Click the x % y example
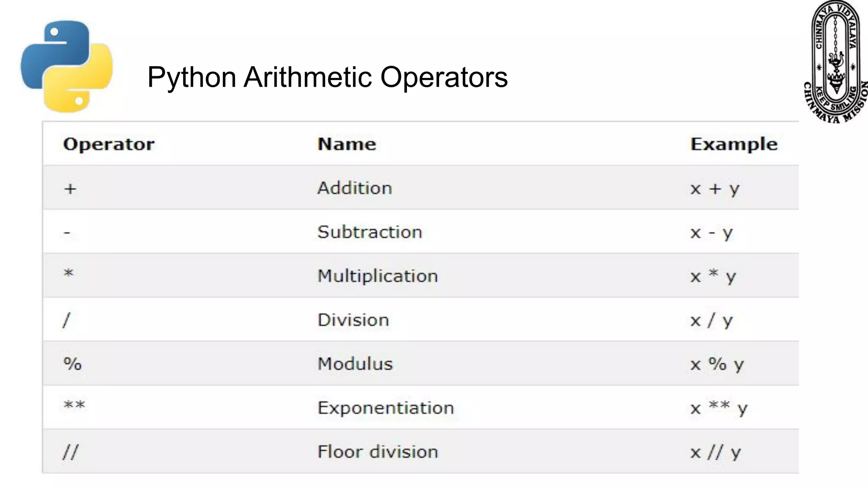The height and width of the screenshot is (488, 868). tap(717, 364)
